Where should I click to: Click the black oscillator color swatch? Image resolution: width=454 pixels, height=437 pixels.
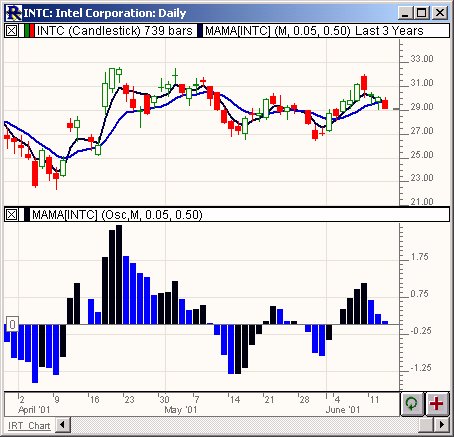(x=27, y=215)
